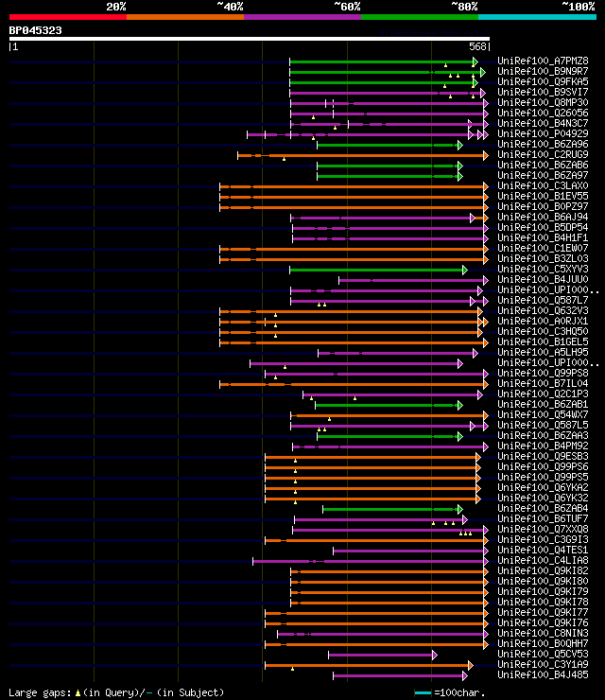Select the UniRef100_C3G9I3 label
This screenshot has height=700, width=605.
[543, 540]
